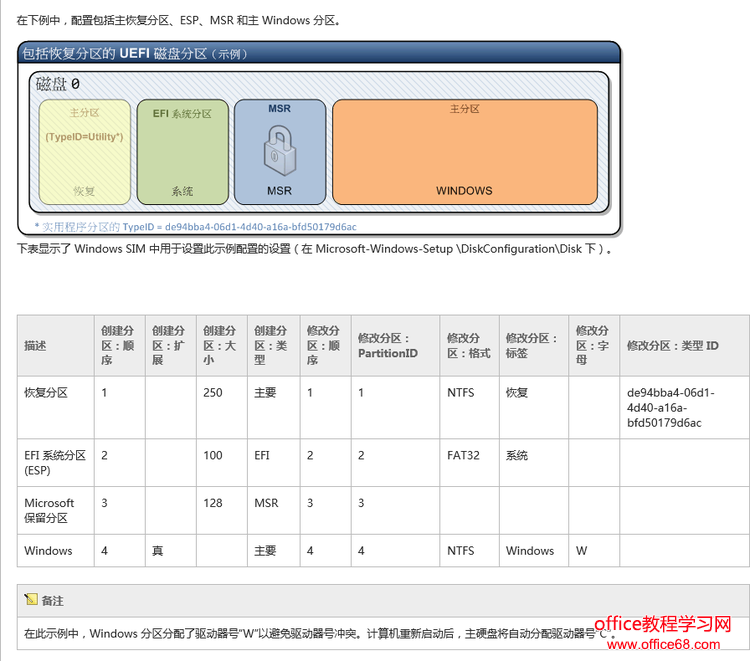This screenshot has height=661, width=750.
Task: Click Microsoft 保留分区 in the description column
Action: 49,510
